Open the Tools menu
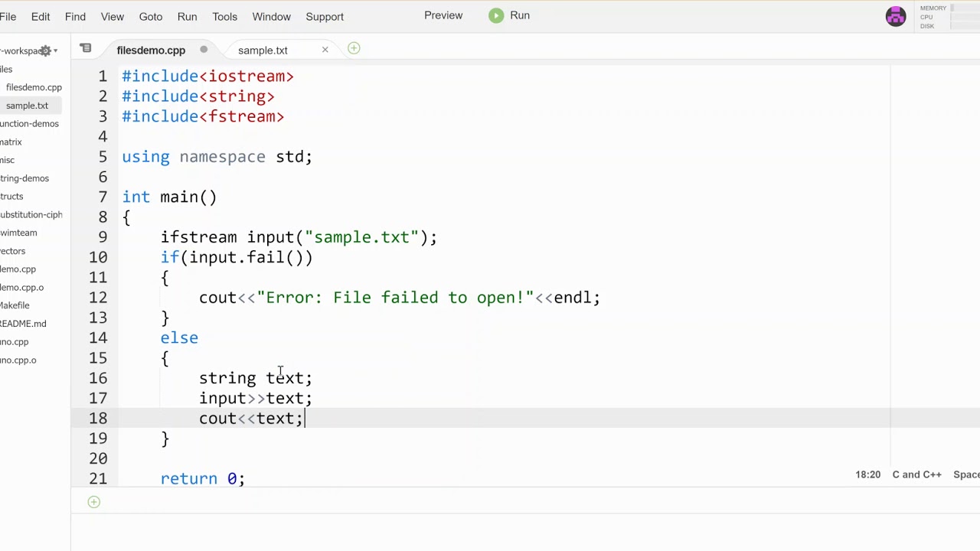 coord(224,16)
